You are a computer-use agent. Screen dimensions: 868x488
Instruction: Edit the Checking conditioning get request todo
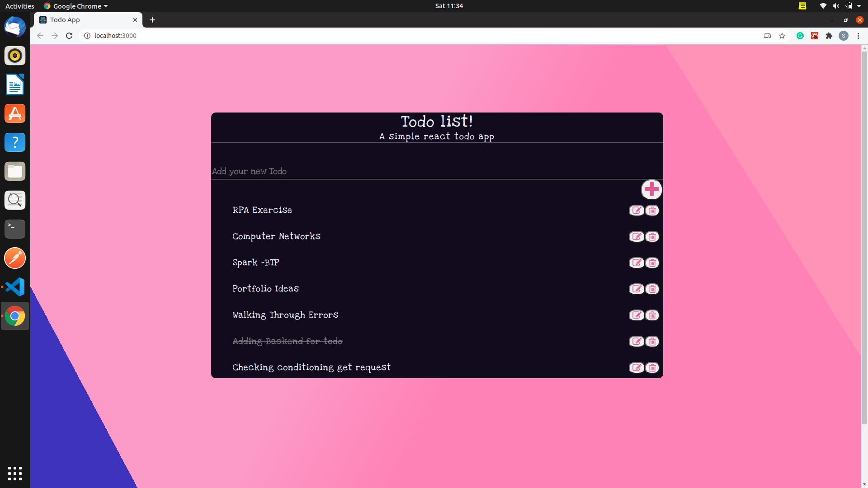[x=637, y=368]
